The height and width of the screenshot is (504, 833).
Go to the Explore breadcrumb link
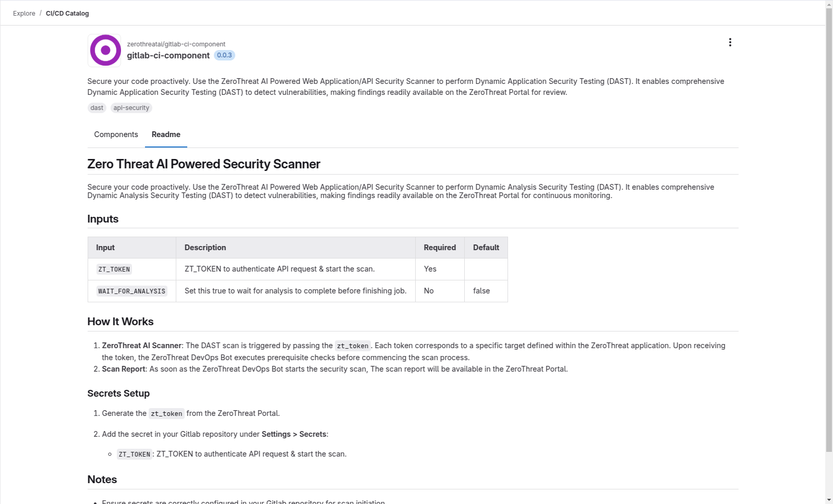click(24, 14)
